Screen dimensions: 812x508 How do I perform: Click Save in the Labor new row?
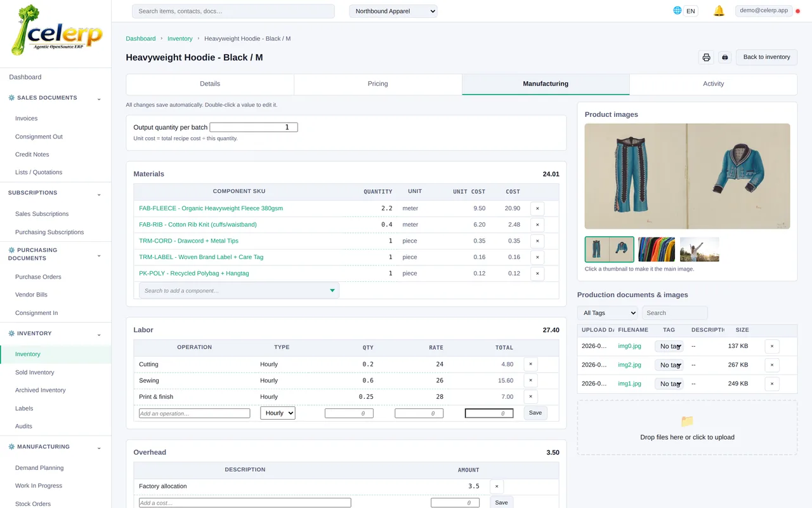click(x=535, y=413)
